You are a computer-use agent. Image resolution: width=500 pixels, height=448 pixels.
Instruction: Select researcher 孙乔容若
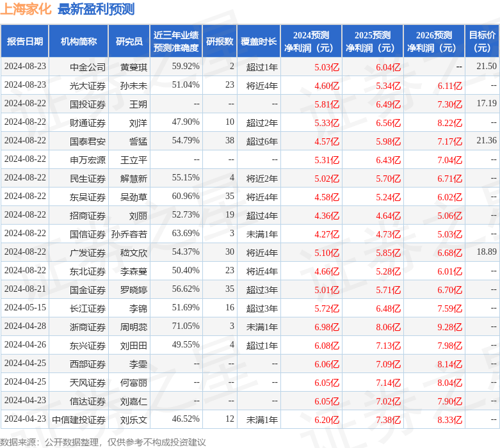129,234
